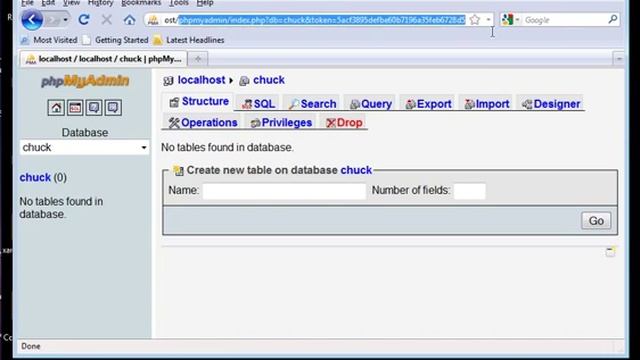Open the back/forward history dropdown arrow
The height and width of the screenshot is (360, 640).
65,20
